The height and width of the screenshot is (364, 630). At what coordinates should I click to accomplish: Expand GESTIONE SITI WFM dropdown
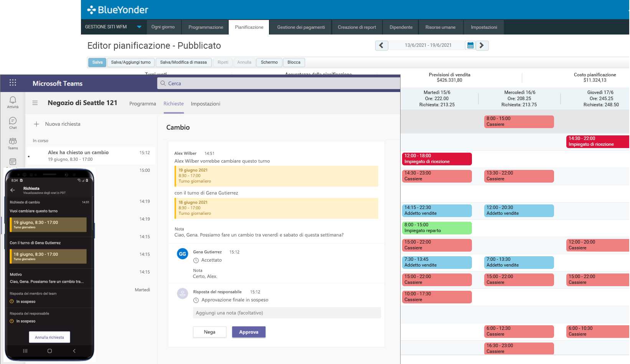pyautogui.click(x=139, y=27)
